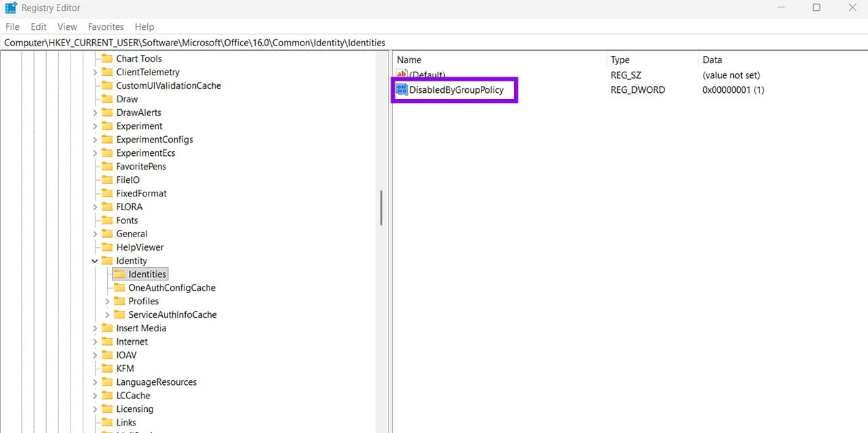This screenshot has width=868, height=433.
Task: Click the tree pane vertical scrollbar thumb
Action: [381, 208]
